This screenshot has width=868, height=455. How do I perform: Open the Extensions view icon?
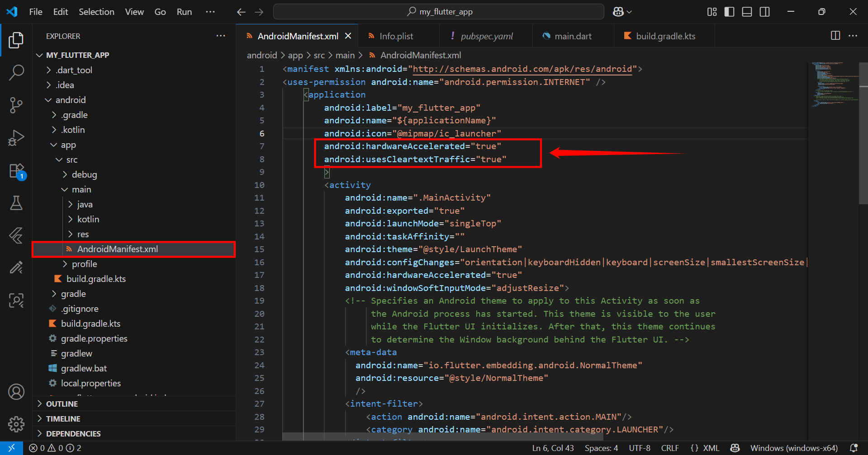(x=16, y=171)
